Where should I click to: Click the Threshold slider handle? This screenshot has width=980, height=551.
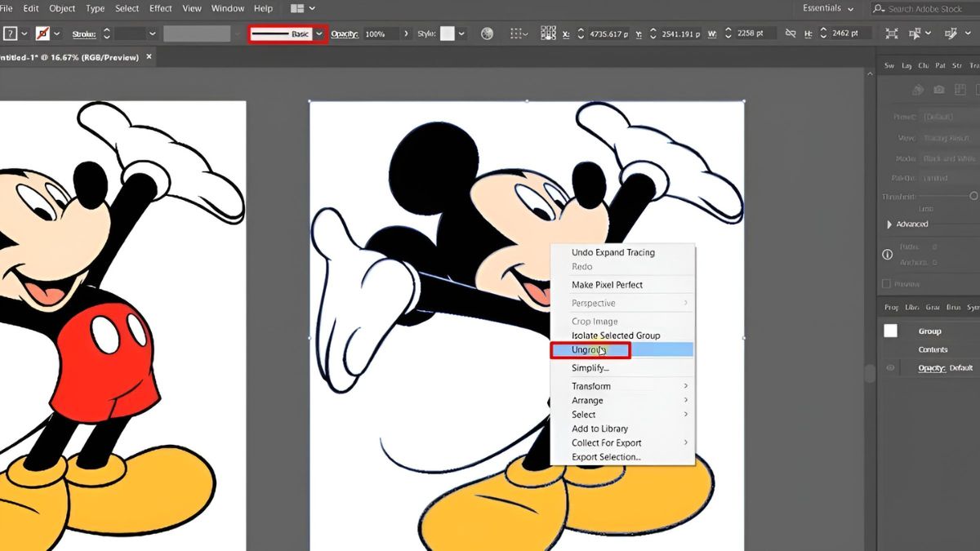(x=973, y=196)
